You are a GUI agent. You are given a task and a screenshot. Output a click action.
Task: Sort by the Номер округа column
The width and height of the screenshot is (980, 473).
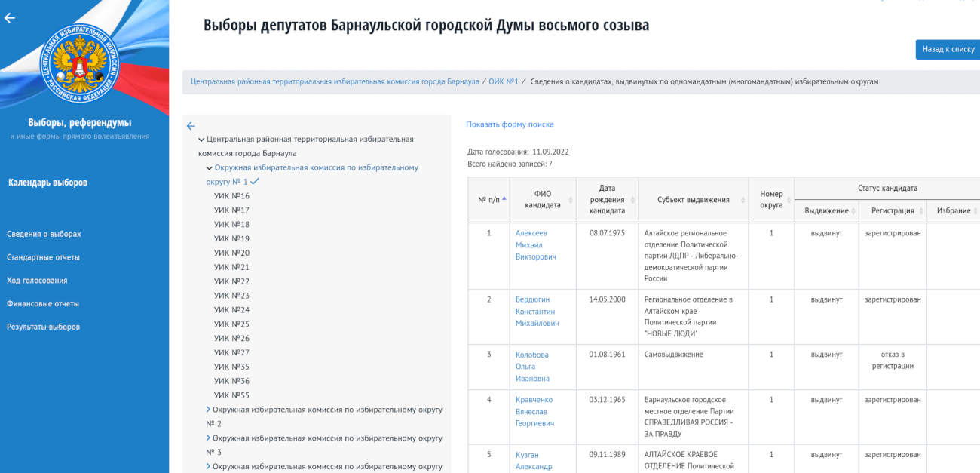(789, 200)
